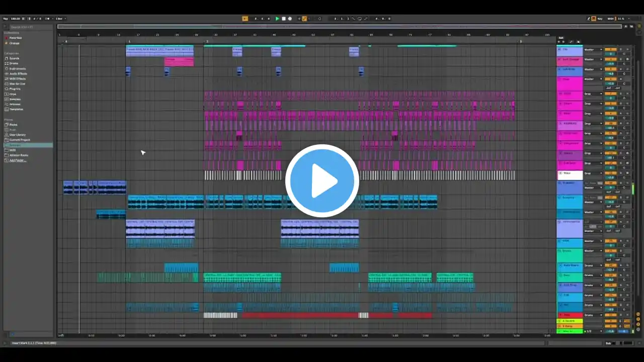Enable Draw Mode with the pencil icon

pos(589,19)
